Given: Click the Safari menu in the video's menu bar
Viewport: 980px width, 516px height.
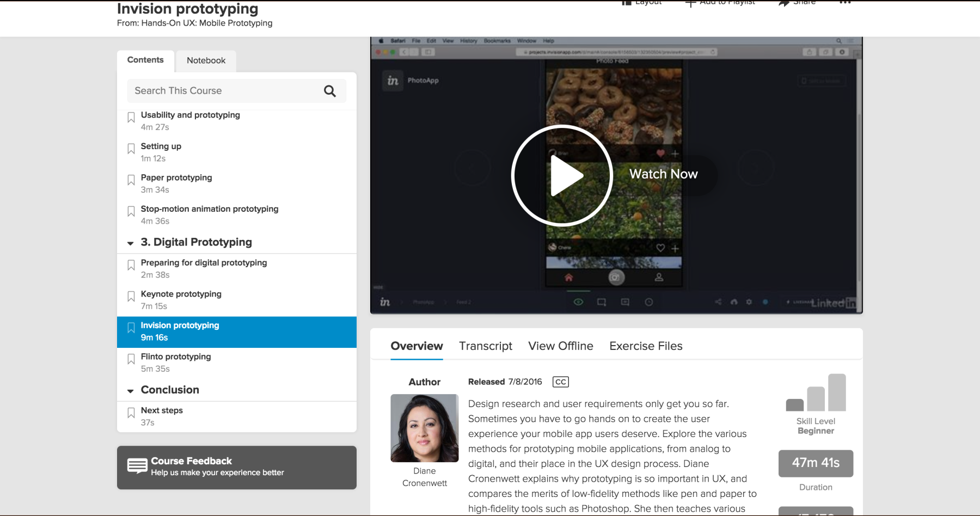Looking at the screenshot, I should pos(397,41).
